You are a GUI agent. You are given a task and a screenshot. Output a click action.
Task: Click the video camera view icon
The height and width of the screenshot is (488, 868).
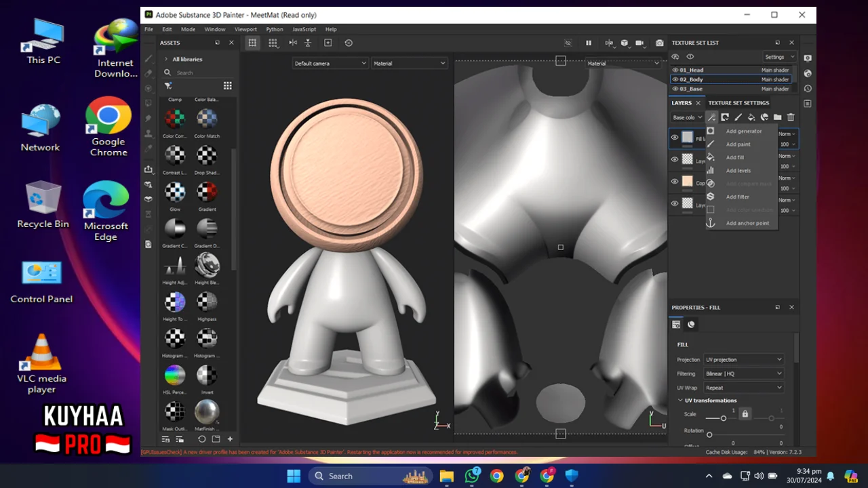point(639,43)
